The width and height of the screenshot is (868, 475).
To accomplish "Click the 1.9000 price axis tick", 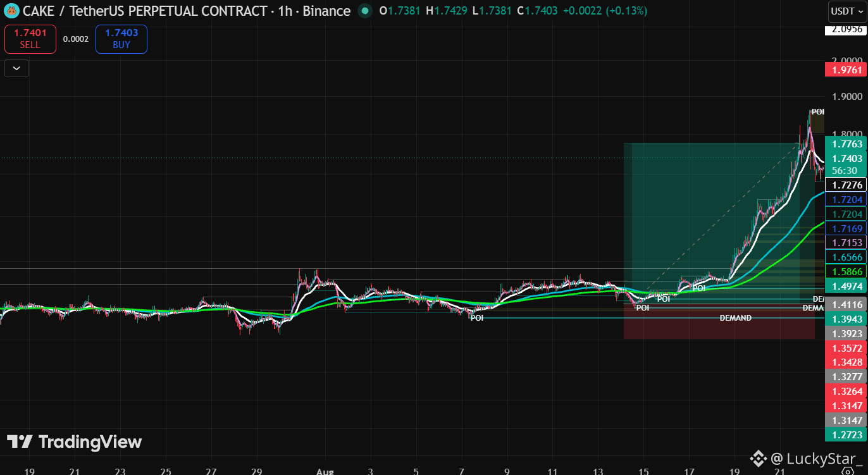I will pos(847,97).
